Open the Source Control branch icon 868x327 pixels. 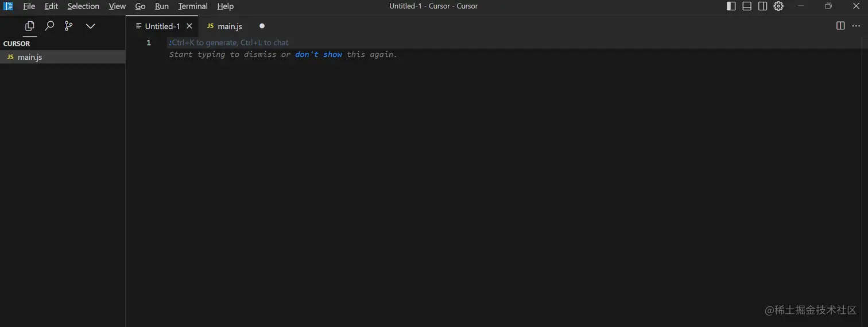click(x=68, y=26)
